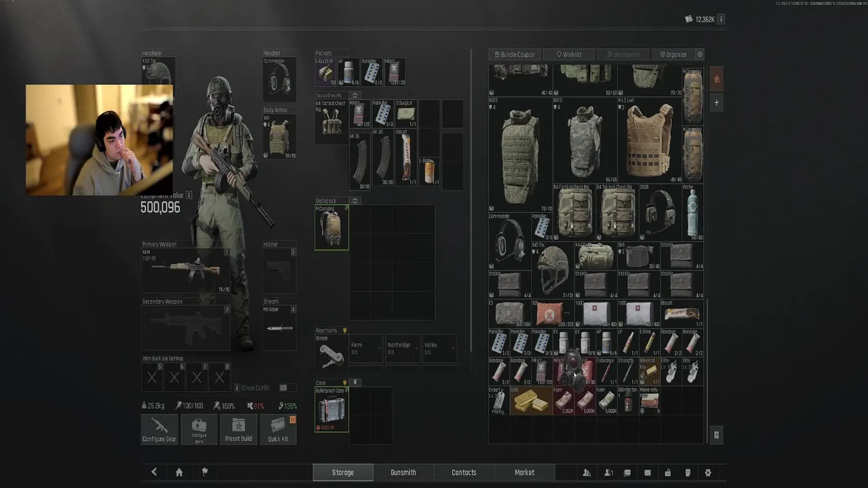
Task: Open the flag icon in bottom navigation
Action: pos(205,472)
